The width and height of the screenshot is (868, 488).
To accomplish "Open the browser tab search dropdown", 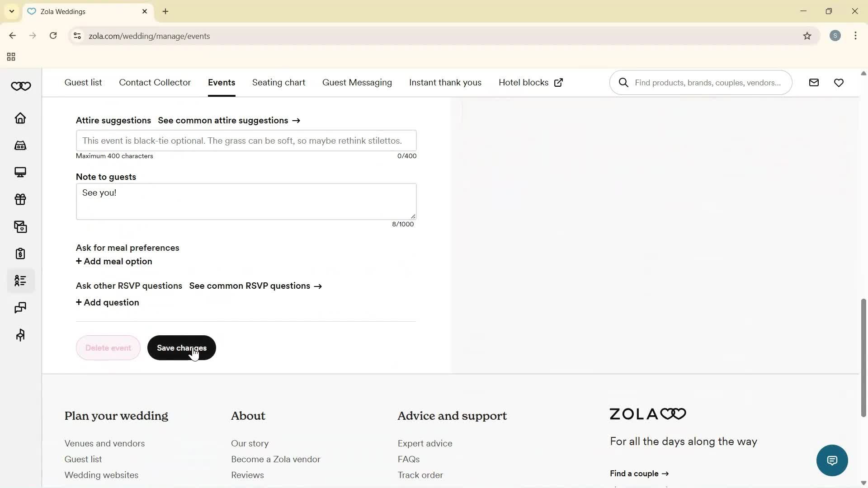I will [11, 11].
